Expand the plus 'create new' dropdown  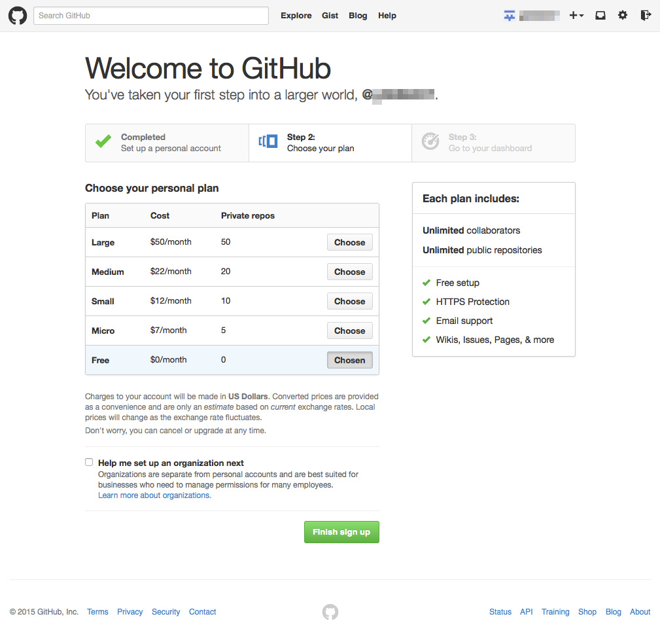[576, 16]
